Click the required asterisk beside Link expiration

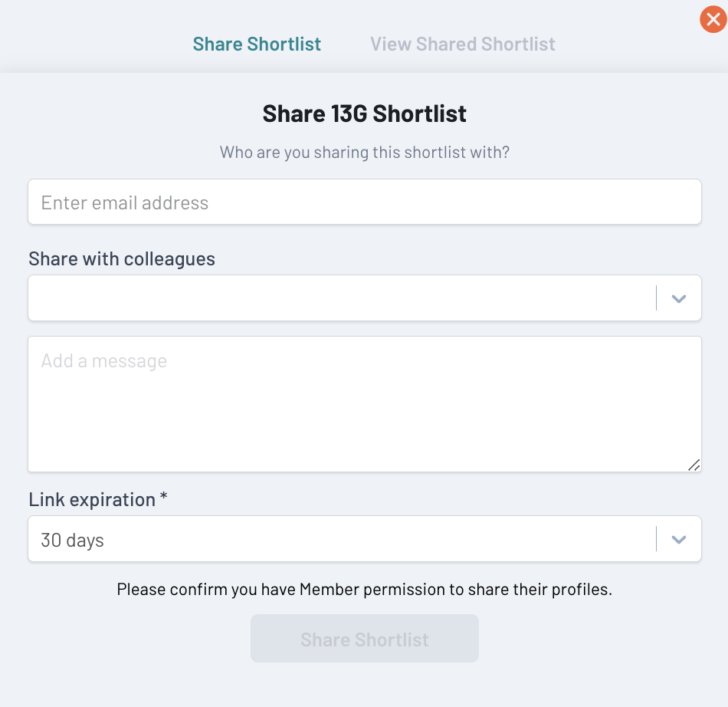click(164, 498)
